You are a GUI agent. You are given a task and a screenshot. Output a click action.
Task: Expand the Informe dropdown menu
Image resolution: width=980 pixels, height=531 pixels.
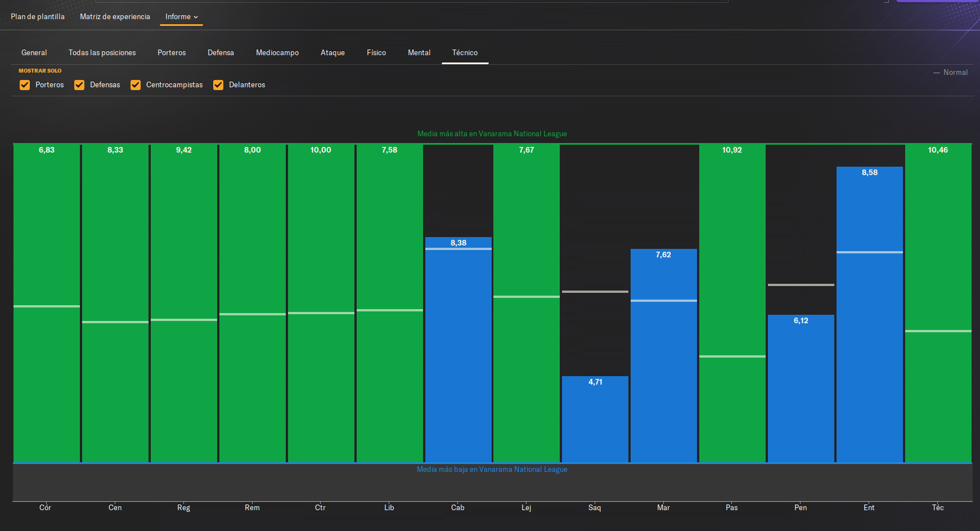[182, 17]
